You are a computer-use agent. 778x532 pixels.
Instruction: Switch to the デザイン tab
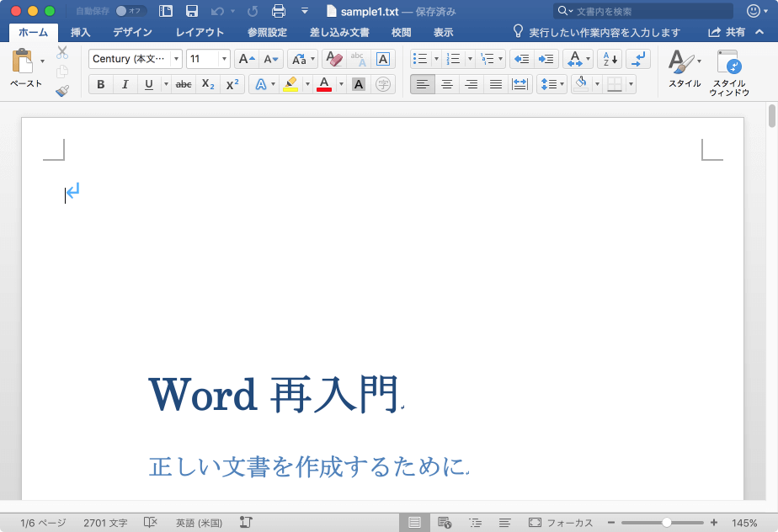(x=132, y=33)
